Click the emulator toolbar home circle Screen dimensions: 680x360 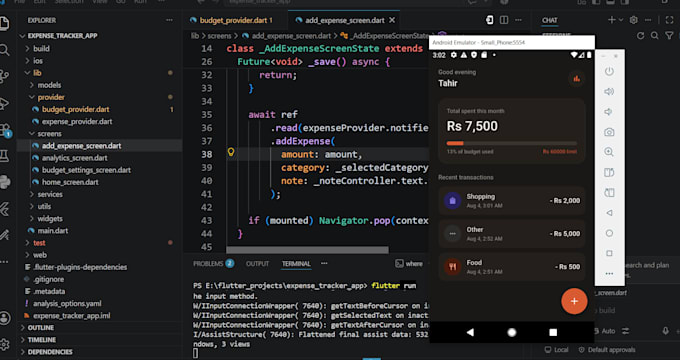tap(609, 233)
